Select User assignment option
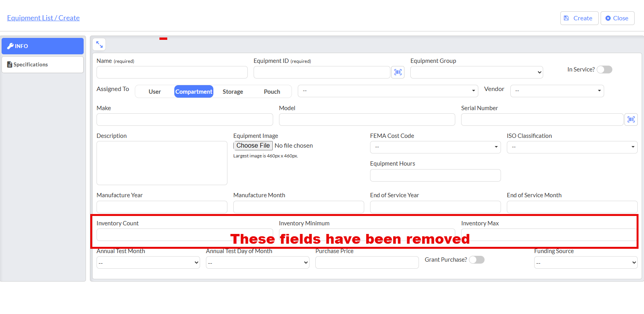Viewport: 644px width, 314px height. (155, 91)
